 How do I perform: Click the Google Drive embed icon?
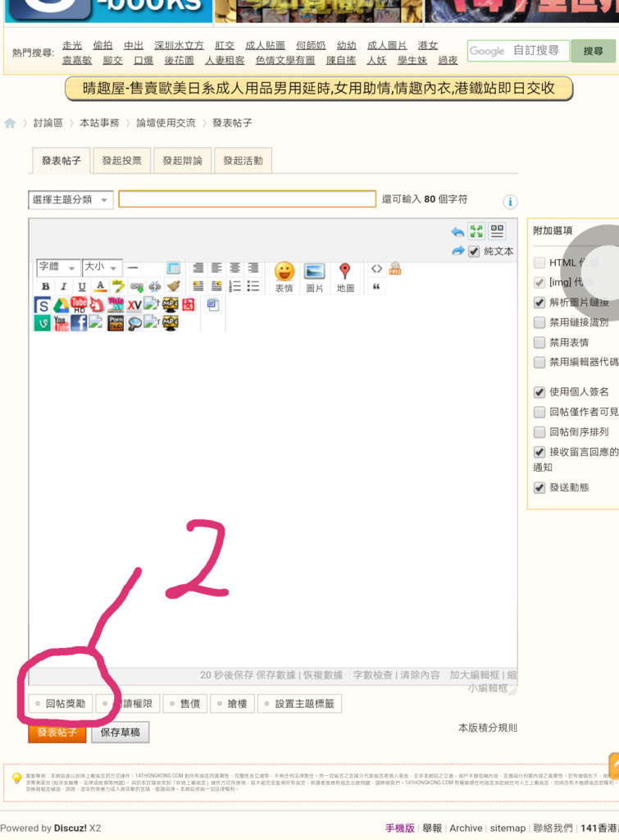[61, 305]
